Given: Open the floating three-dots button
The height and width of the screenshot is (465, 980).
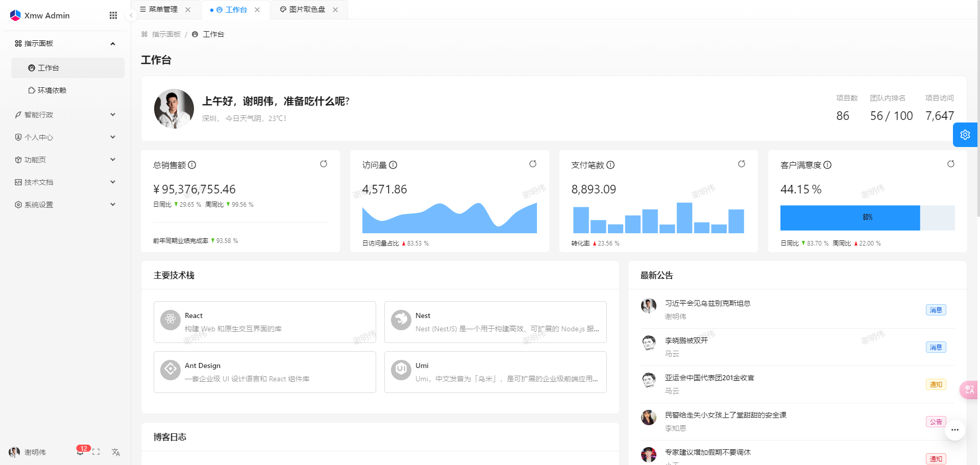Looking at the screenshot, I should pyautogui.click(x=955, y=430).
